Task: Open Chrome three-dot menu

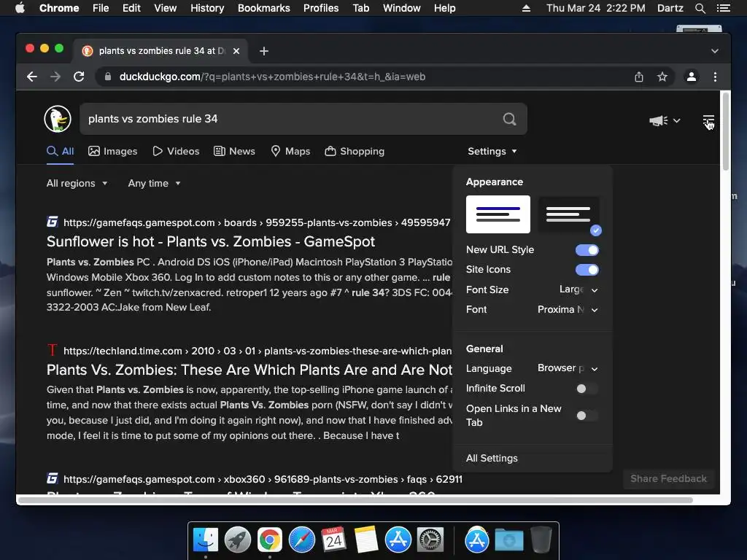Action: [x=715, y=77]
